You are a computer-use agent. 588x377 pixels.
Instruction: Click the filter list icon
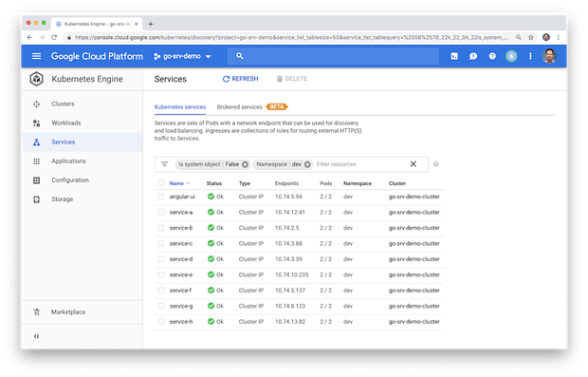tap(164, 164)
